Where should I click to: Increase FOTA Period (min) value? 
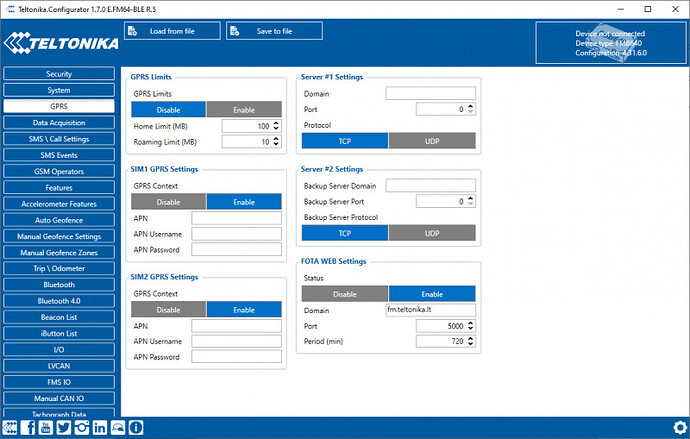coord(470,338)
